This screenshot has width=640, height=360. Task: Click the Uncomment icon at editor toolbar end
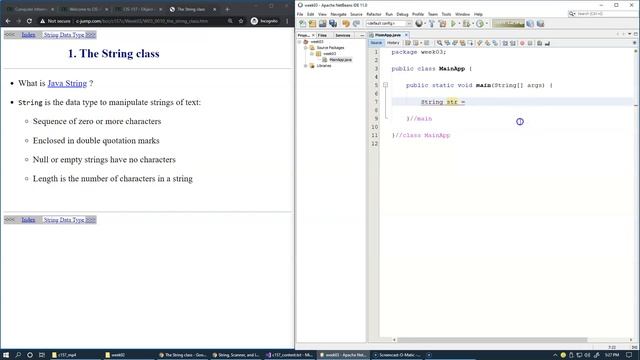pos(547,43)
